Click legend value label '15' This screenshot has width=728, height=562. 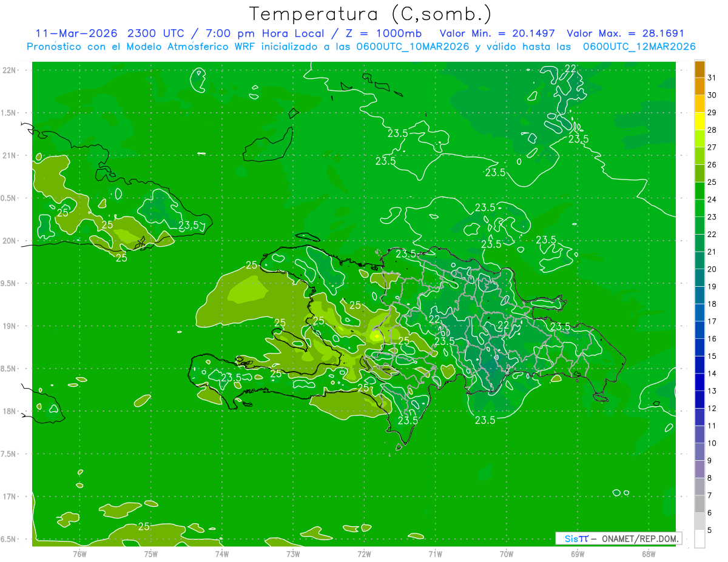tap(712, 356)
